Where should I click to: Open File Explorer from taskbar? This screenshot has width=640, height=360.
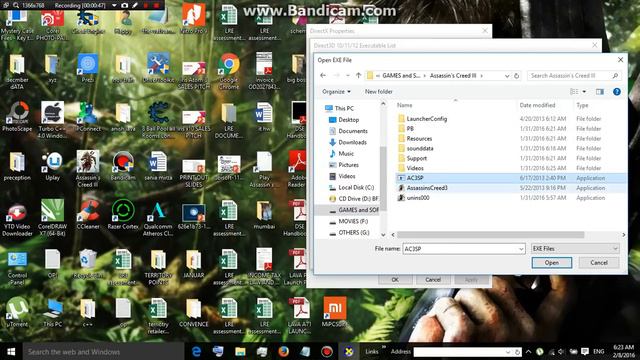(x=240, y=351)
